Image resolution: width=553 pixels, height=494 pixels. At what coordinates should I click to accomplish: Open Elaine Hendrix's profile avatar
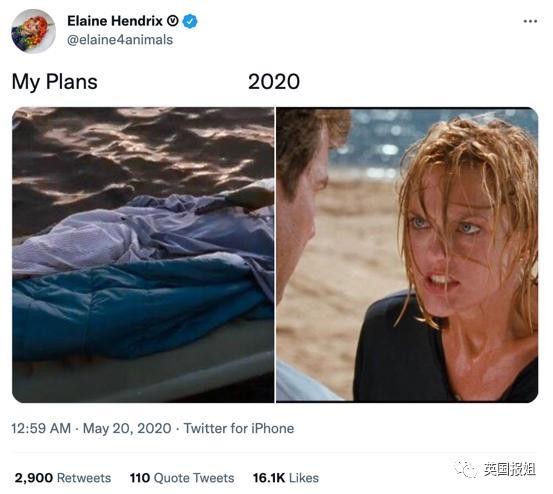34,31
